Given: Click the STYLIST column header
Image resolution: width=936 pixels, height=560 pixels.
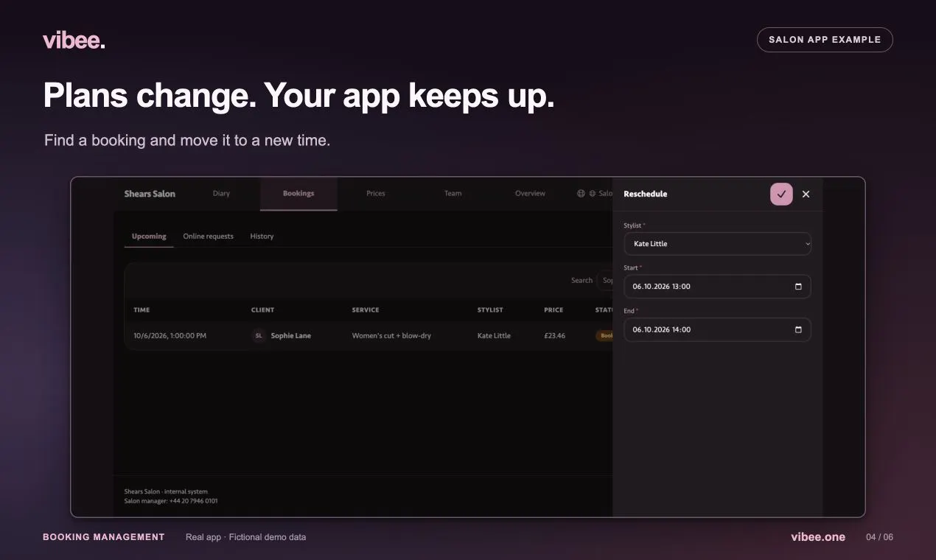Looking at the screenshot, I should [x=490, y=310].
